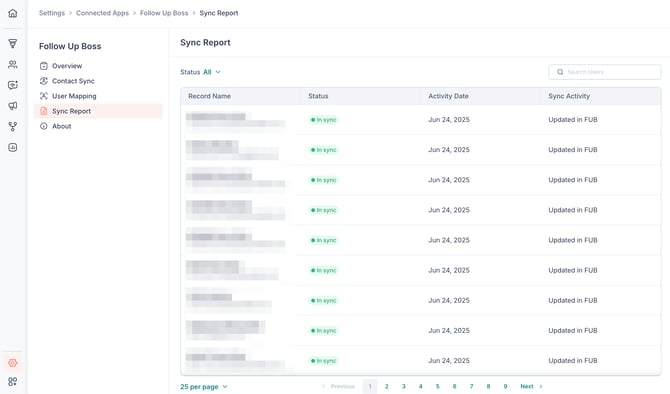This screenshot has width=670, height=394.
Task: Click the branching workflow icon
Action: pos(13,126)
